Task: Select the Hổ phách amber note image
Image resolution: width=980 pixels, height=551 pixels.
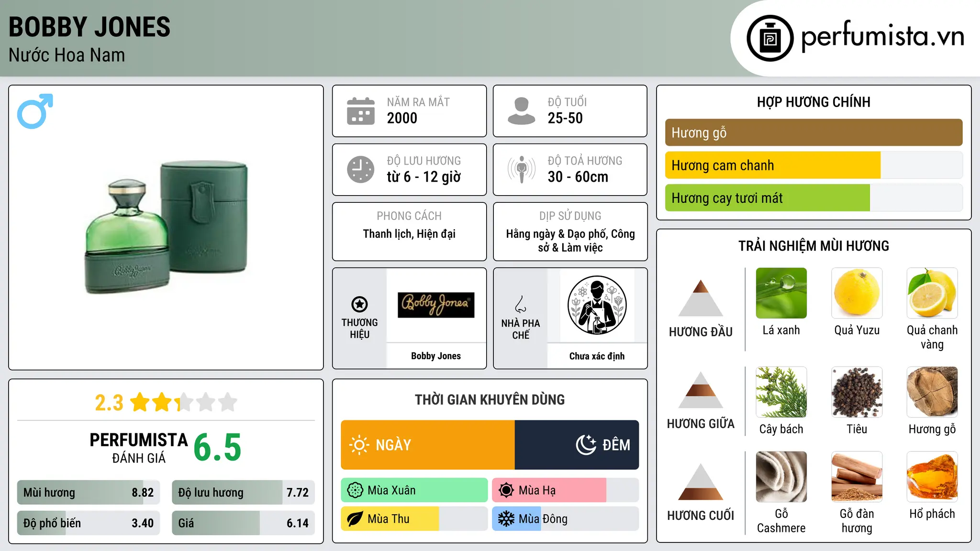Action: (932, 477)
